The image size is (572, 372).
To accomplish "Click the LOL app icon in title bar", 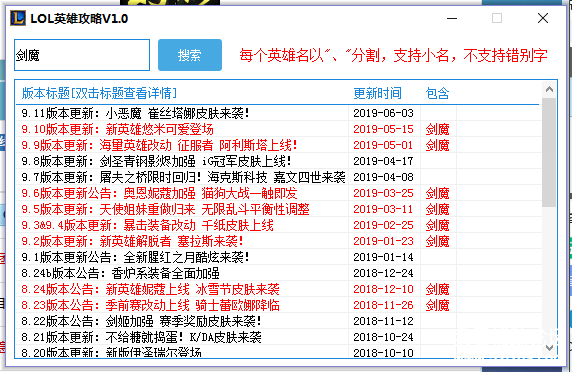I will 18,18.
